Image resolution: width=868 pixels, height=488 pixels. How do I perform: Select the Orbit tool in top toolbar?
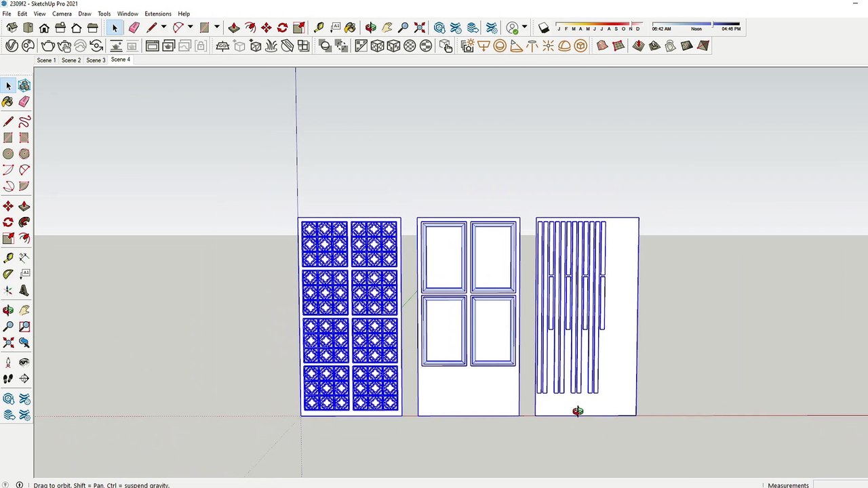370,28
